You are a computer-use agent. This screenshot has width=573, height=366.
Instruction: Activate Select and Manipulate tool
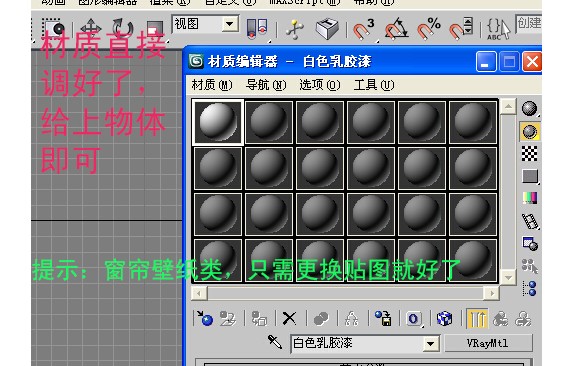(x=295, y=28)
